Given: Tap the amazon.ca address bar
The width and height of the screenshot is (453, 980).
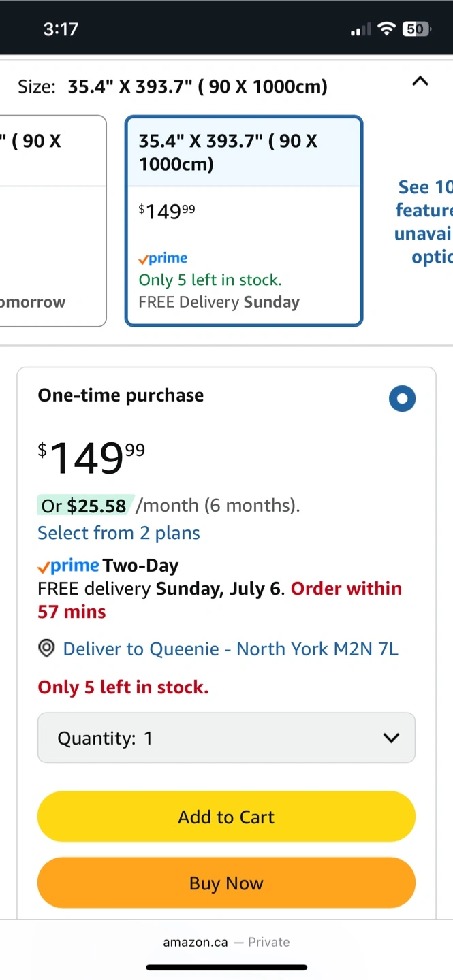Looking at the screenshot, I should (x=226, y=942).
